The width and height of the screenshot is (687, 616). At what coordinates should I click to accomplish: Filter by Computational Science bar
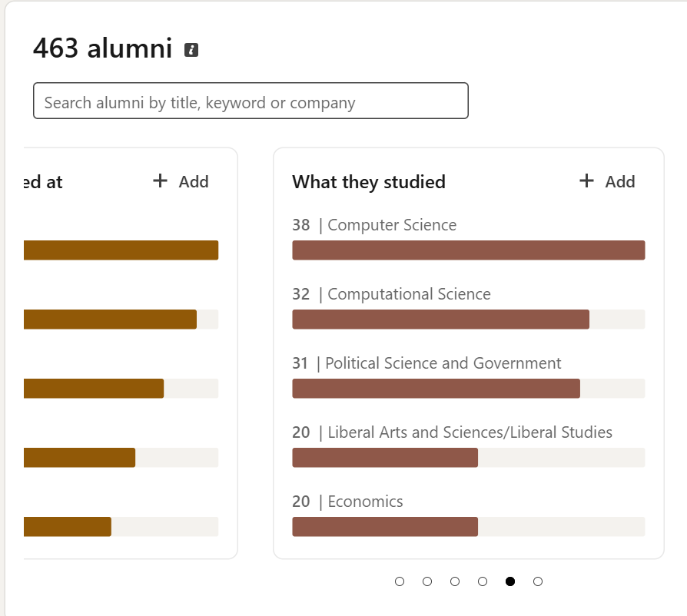tap(468, 320)
